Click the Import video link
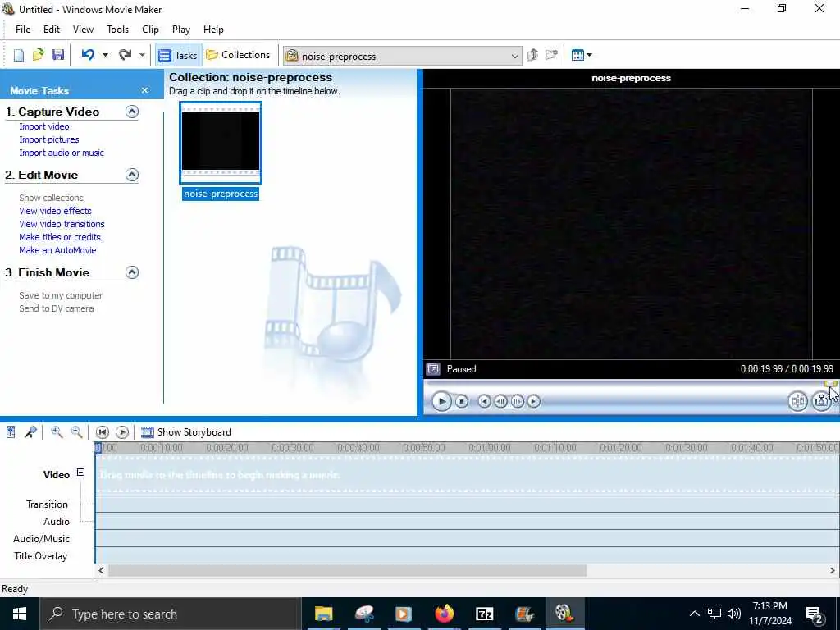This screenshot has height=630, width=840. tap(44, 126)
